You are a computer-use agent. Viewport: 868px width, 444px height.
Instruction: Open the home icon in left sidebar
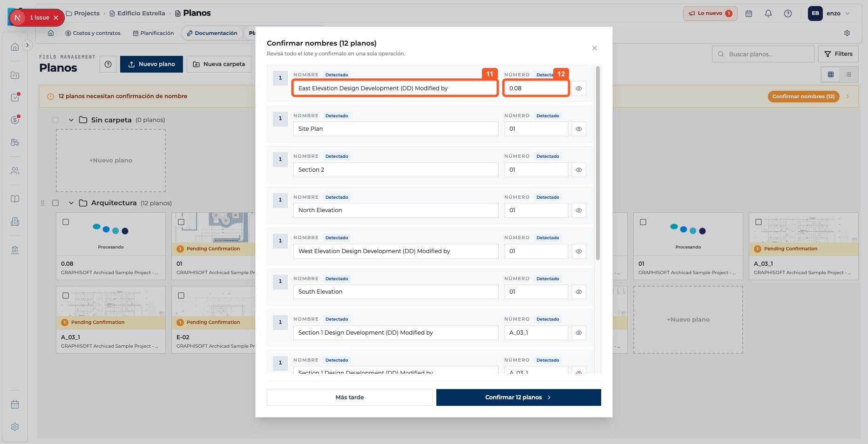click(15, 47)
